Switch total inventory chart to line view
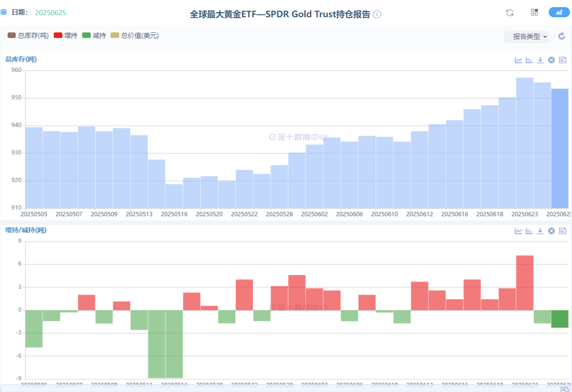This screenshot has height=392, width=572. tap(518, 60)
